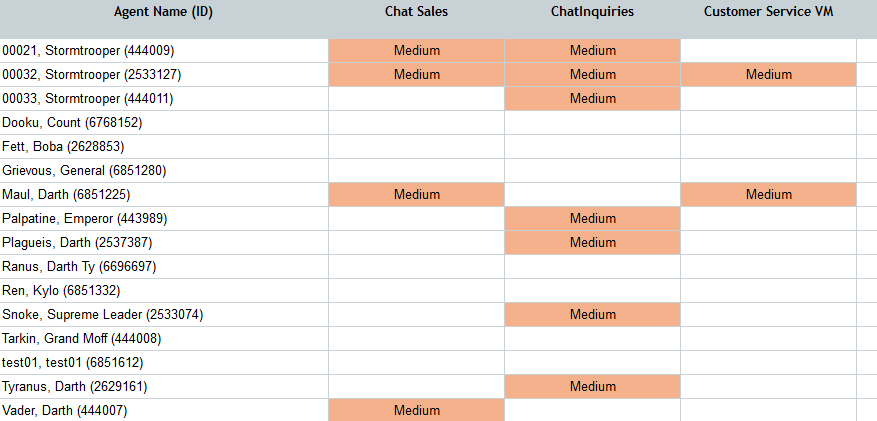The width and height of the screenshot is (877, 421).
Task: Select agent Dooku, Count (6768152)
Action: [x=72, y=122]
